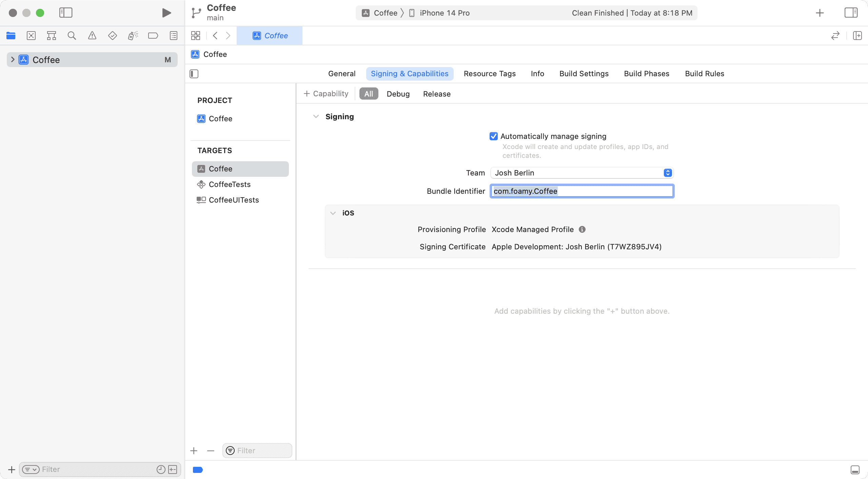Open the Source Control navigator icon
Viewport: 868px width, 479px height.
[x=31, y=35]
